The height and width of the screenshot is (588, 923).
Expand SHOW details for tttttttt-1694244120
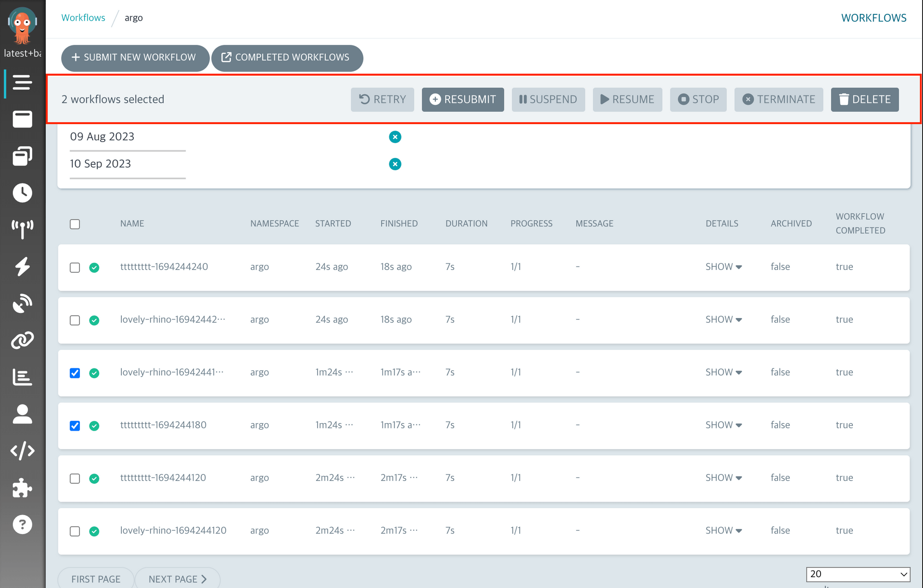[724, 478]
